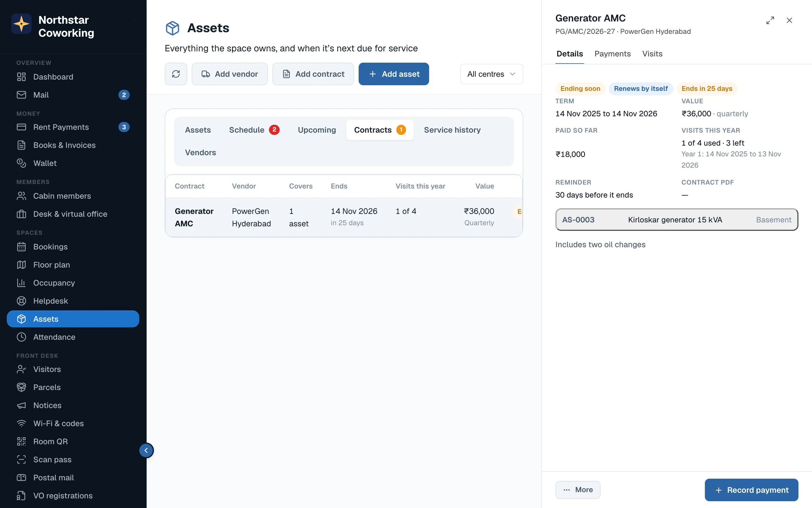
Task: Select the Service history tab
Action: pyautogui.click(x=452, y=130)
